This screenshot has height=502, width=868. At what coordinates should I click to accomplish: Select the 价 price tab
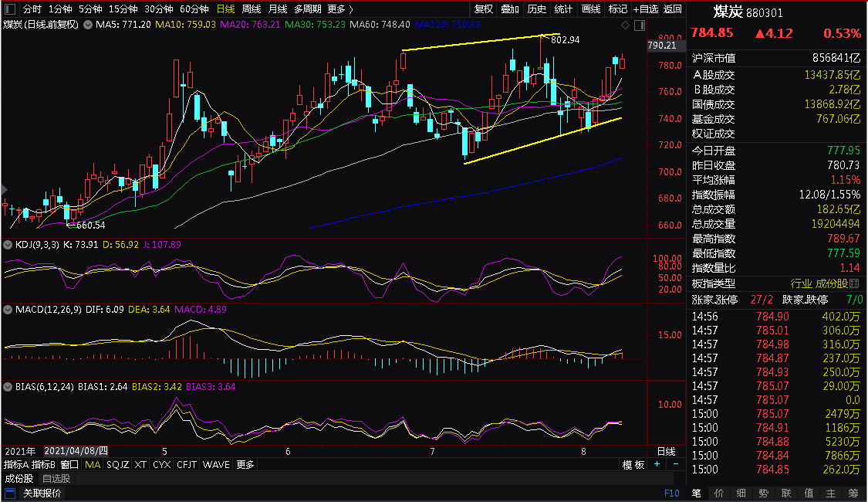click(719, 493)
